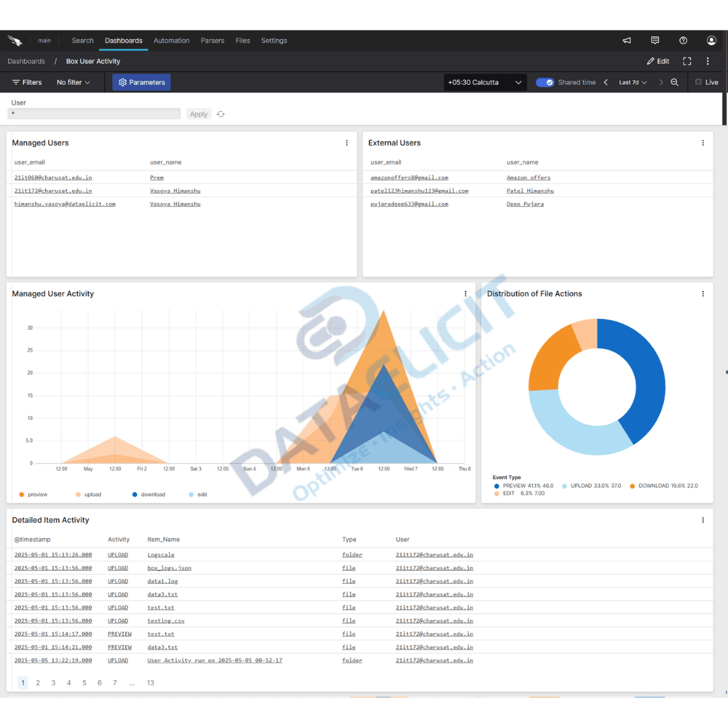The height and width of the screenshot is (728, 728).
Task: Click the Apply button for User parameter
Action: tap(198, 114)
